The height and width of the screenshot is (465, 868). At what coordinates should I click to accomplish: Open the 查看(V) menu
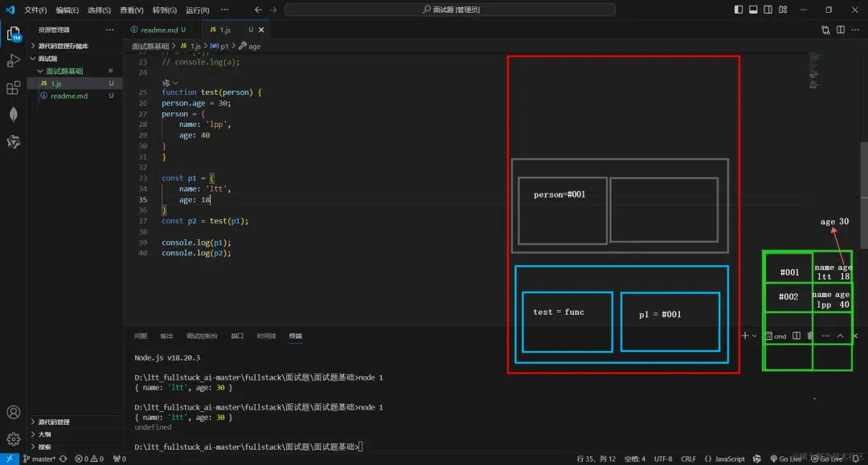tap(132, 10)
